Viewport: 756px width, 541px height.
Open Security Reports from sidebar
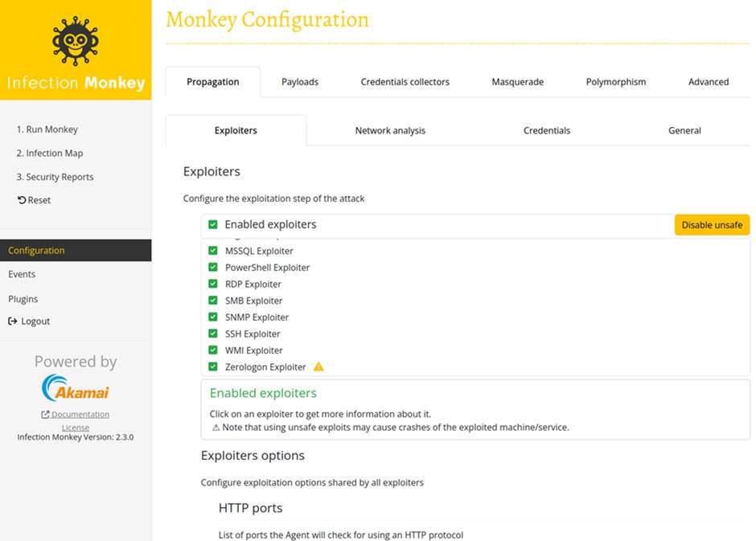tap(55, 177)
